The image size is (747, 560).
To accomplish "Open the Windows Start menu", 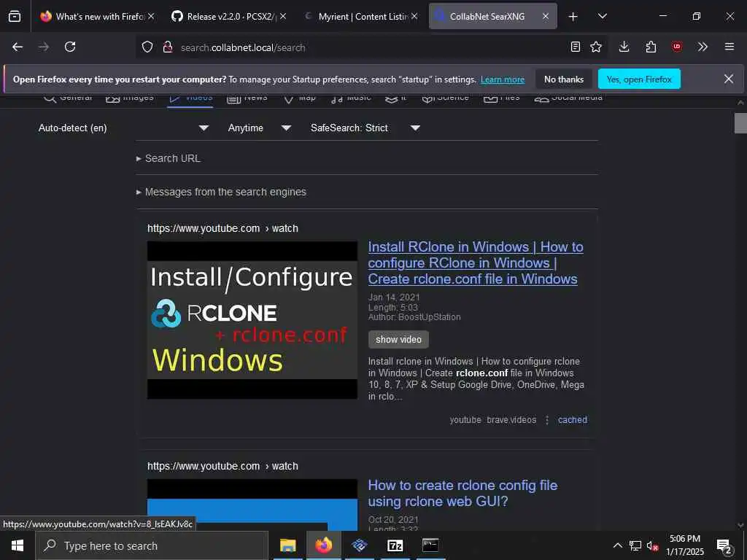I will [x=18, y=545].
